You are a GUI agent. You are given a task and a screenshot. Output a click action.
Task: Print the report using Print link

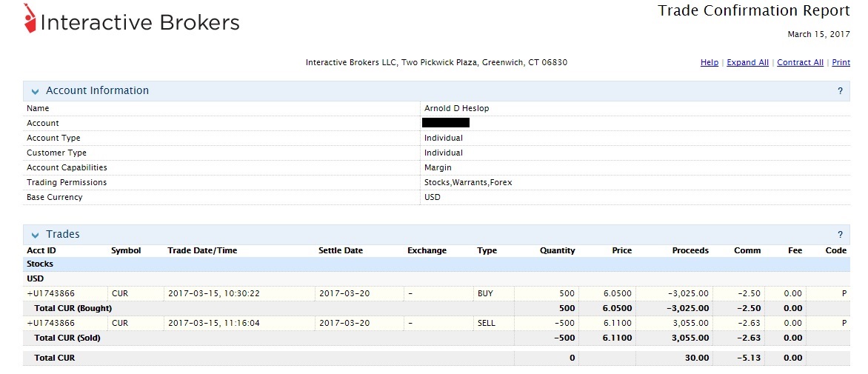841,63
